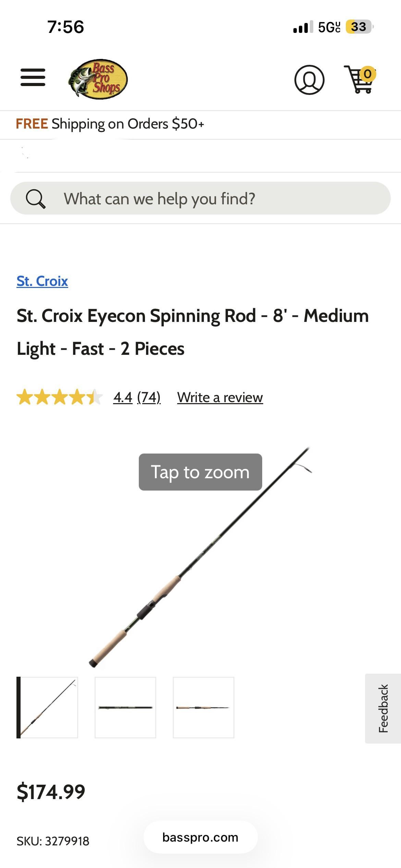
Task: Tap the search magnifier icon
Action: click(36, 199)
